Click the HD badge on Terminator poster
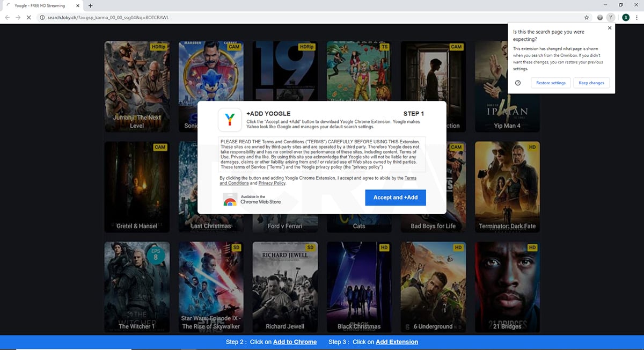644x350 pixels. pos(532,147)
